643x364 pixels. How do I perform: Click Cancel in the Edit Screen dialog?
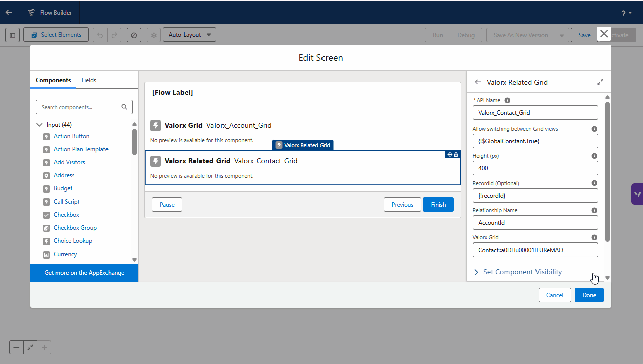(555, 295)
